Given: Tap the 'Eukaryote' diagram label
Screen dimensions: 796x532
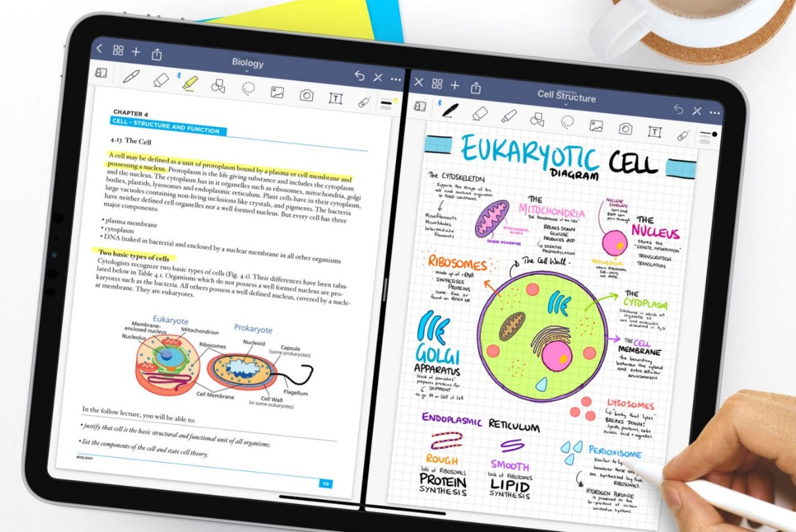Looking at the screenshot, I should click(x=170, y=320).
